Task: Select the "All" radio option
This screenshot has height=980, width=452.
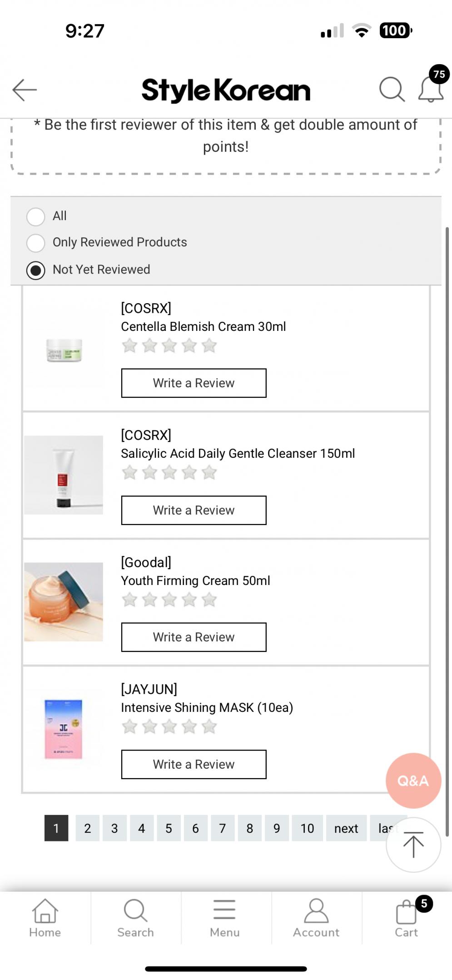Action: [x=36, y=216]
